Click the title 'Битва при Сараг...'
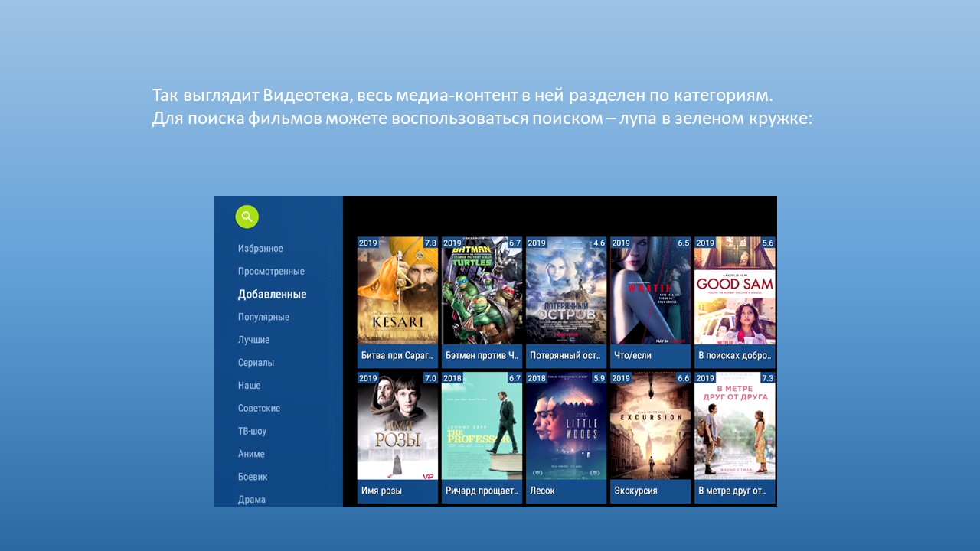The height and width of the screenshot is (551, 980). point(397,356)
